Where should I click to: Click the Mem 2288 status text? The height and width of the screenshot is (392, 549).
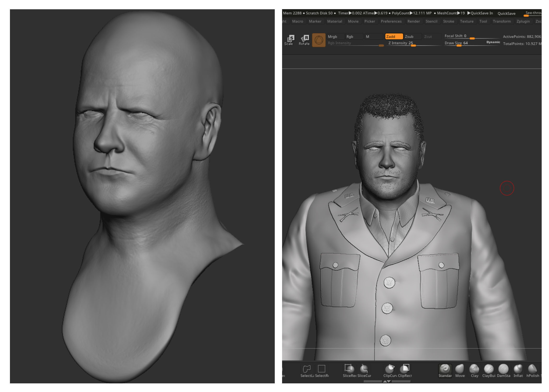pos(292,13)
